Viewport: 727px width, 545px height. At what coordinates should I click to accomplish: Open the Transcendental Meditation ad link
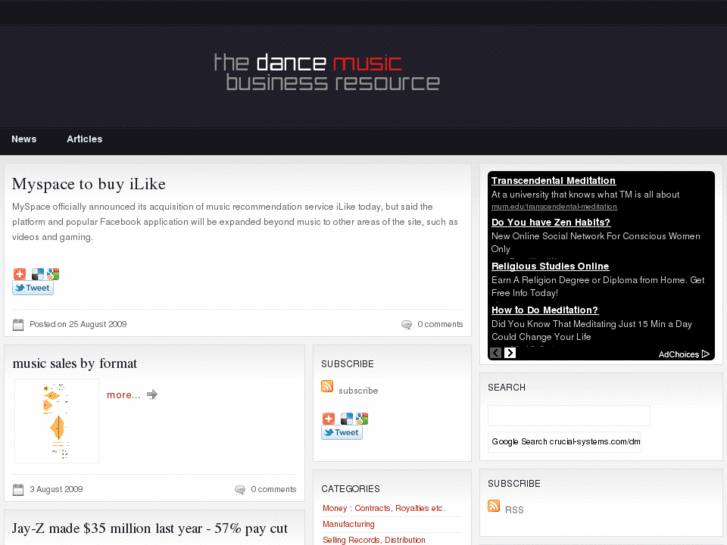click(x=553, y=181)
